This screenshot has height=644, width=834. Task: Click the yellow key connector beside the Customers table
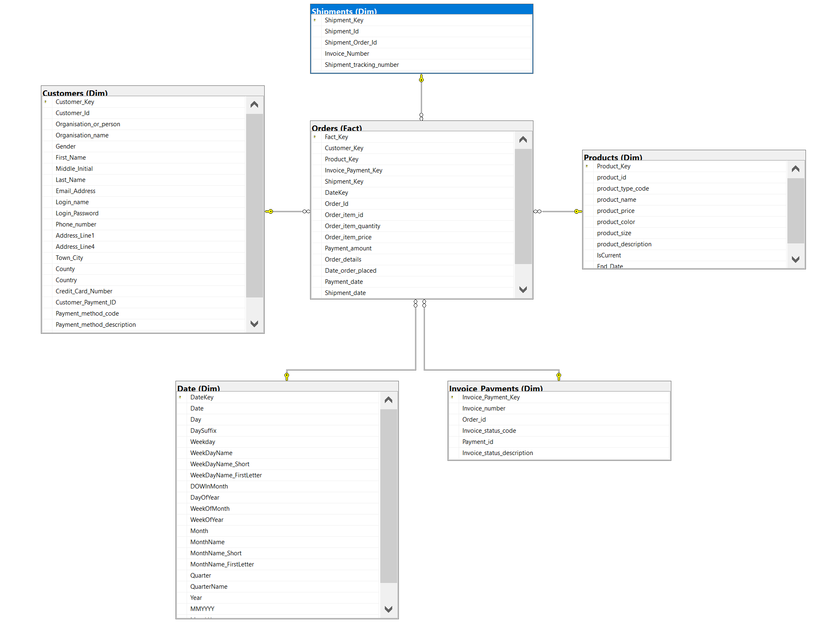[270, 212]
